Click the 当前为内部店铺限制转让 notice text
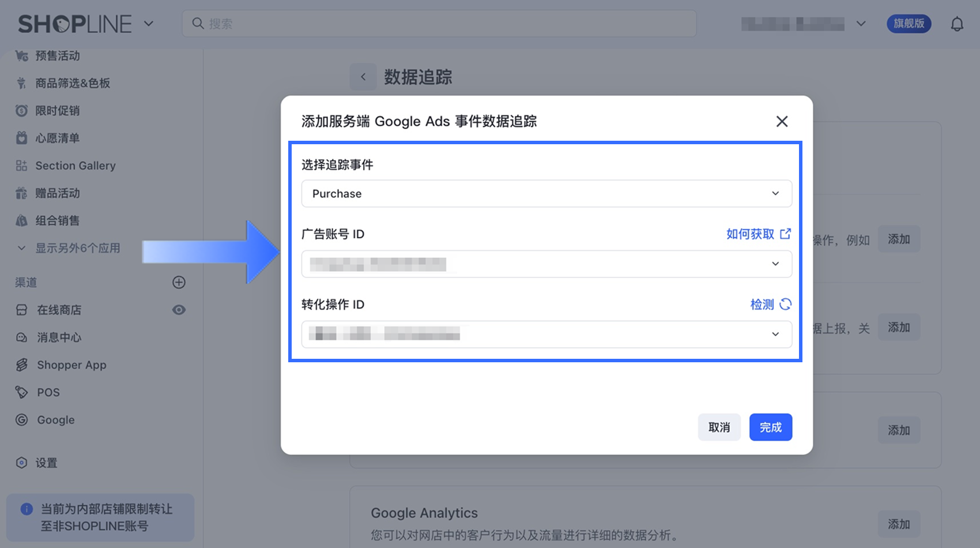The width and height of the screenshot is (980, 548). (x=107, y=517)
